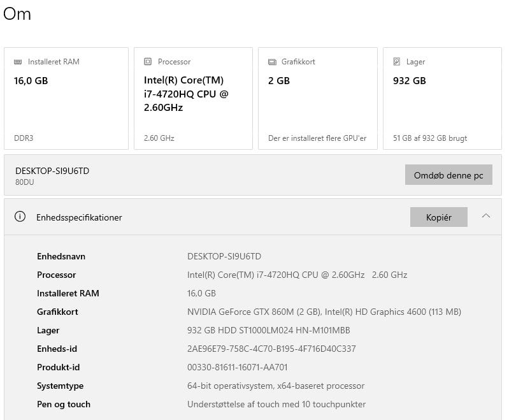The image size is (516, 420).
Task: Collapse the Enhedsspecifikationer section chevron
Action: [486, 217]
